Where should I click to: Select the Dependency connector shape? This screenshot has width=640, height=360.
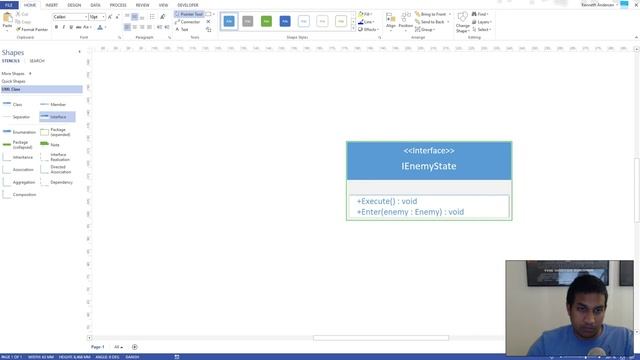pos(57,182)
